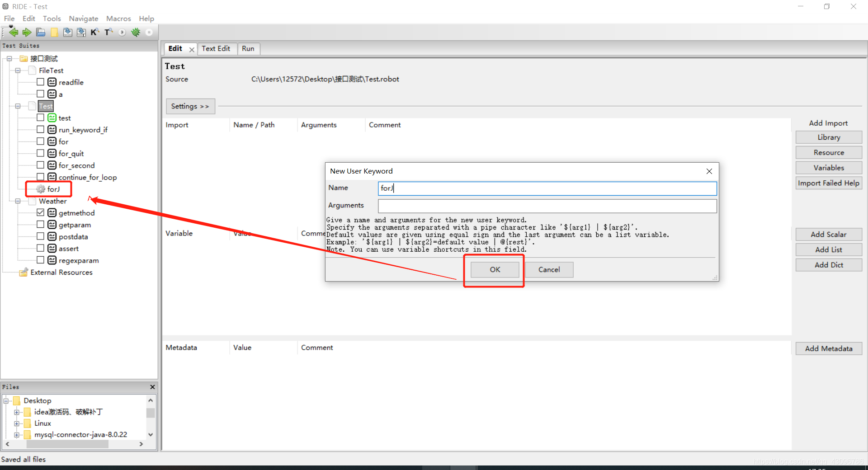Open test suite via blue folder icon
The height and width of the screenshot is (470, 868).
click(x=41, y=32)
